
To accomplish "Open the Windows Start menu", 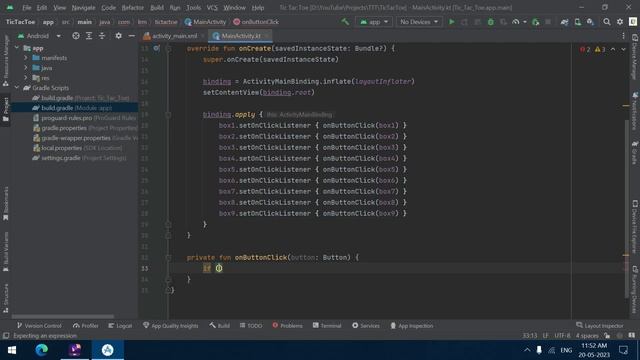I will pos(11,350).
